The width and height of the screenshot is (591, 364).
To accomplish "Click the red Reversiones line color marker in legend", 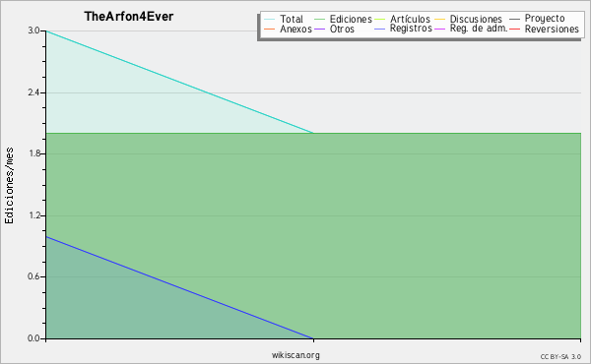I will [x=514, y=29].
